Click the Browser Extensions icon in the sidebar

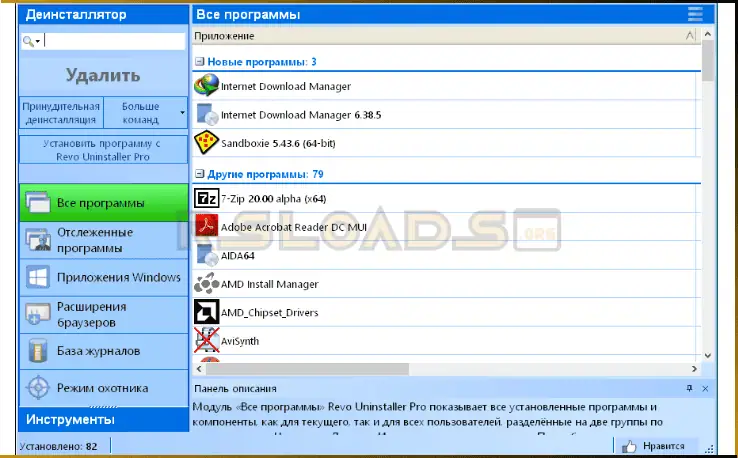pos(38,314)
